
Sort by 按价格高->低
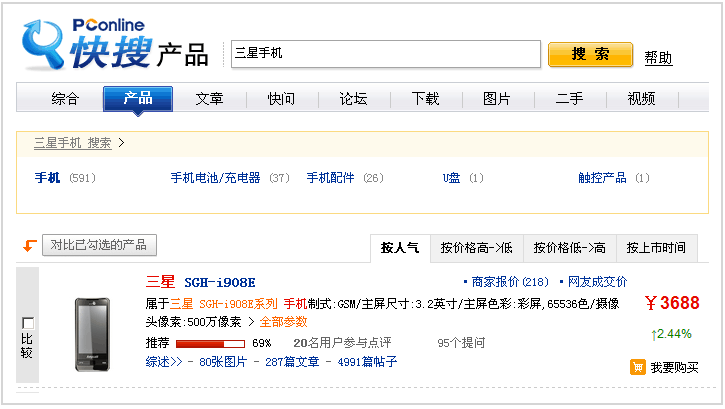[x=476, y=248]
